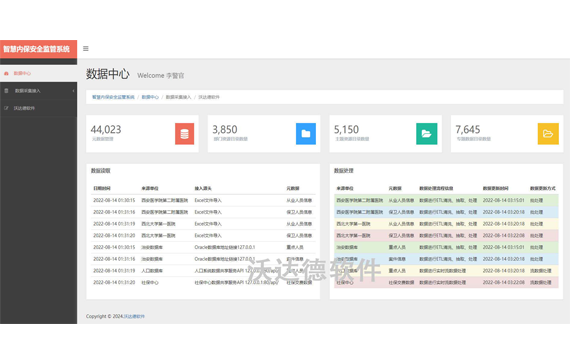Select the 2022-08-14 01:30:15 Excel import row
570x360 pixels.
203,200
